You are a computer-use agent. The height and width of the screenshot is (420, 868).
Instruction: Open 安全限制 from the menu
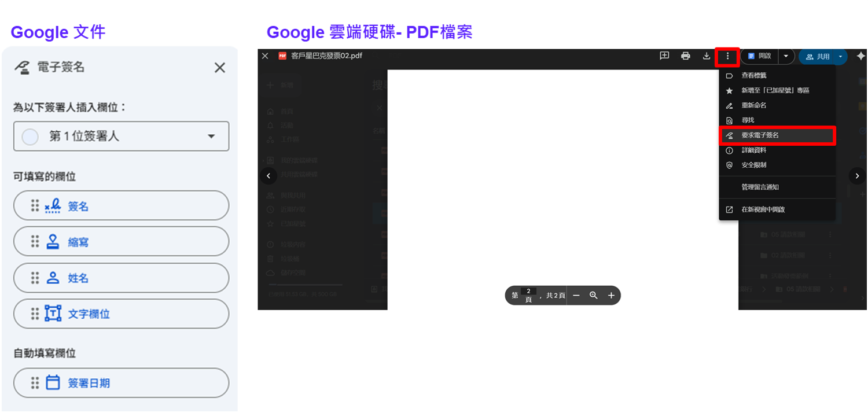point(777,165)
